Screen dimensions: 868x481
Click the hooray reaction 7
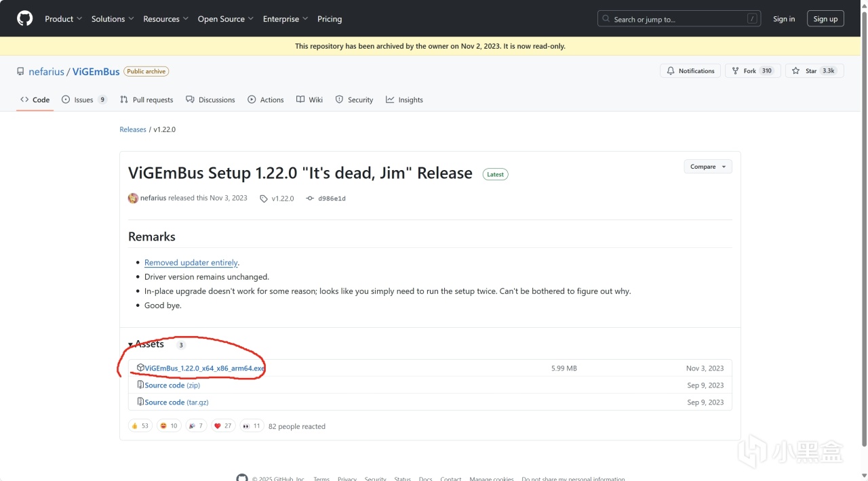click(196, 425)
